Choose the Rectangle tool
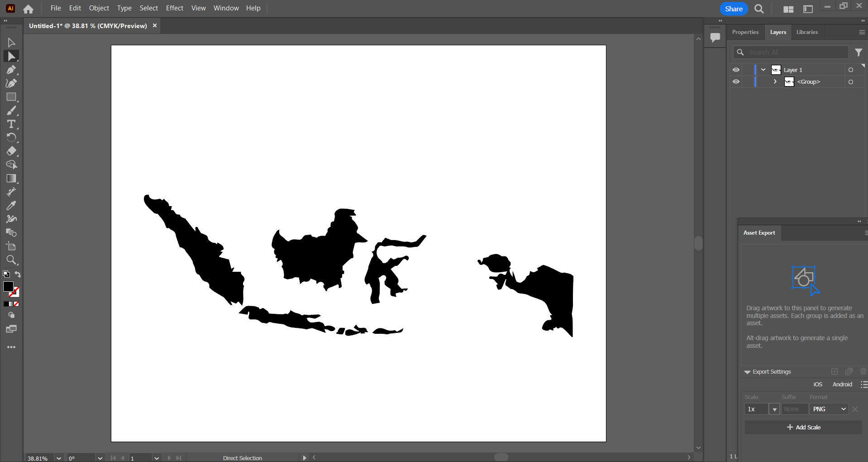868x462 pixels. pyautogui.click(x=11, y=97)
